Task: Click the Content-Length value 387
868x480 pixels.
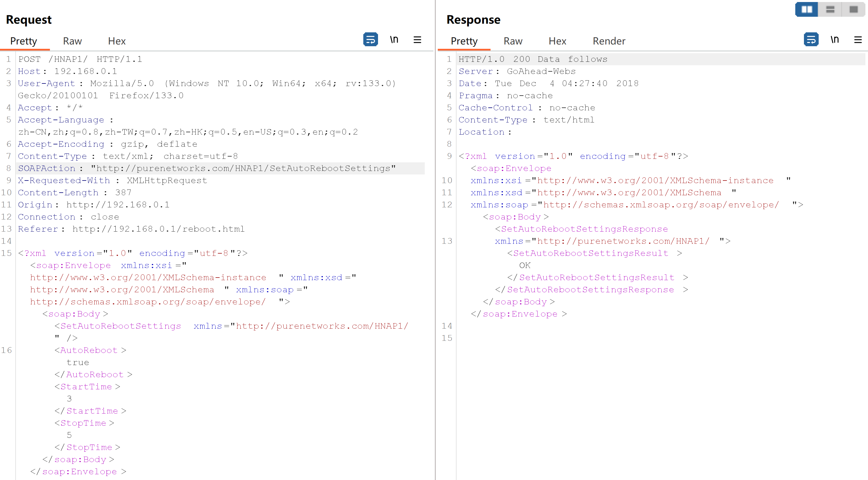Action: pos(123,193)
